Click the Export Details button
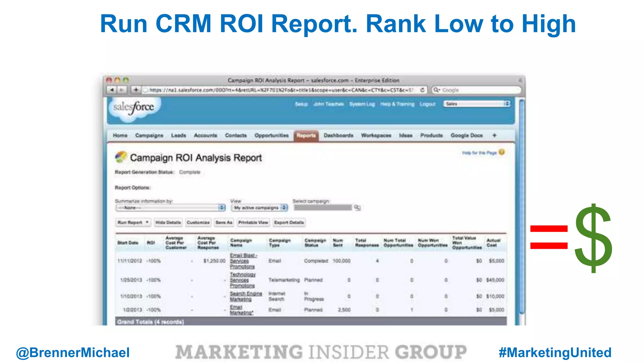 (x=289, y=222)
